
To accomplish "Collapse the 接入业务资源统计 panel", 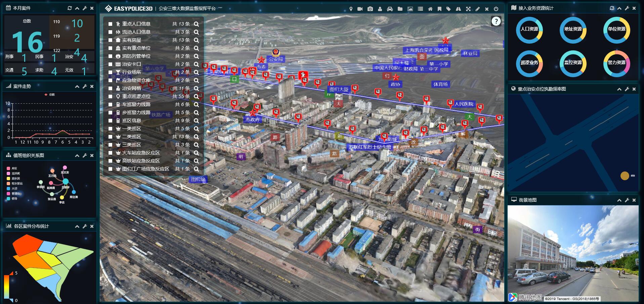I will (x=619, y=8).
